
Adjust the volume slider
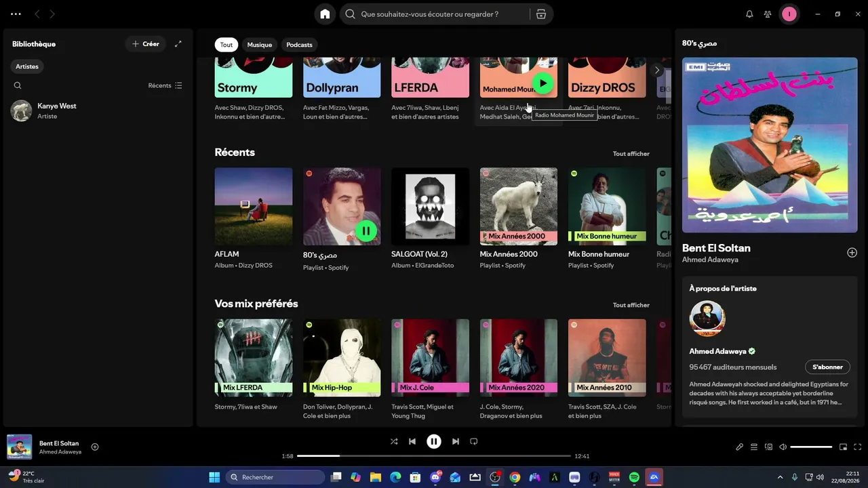(811, 447)
